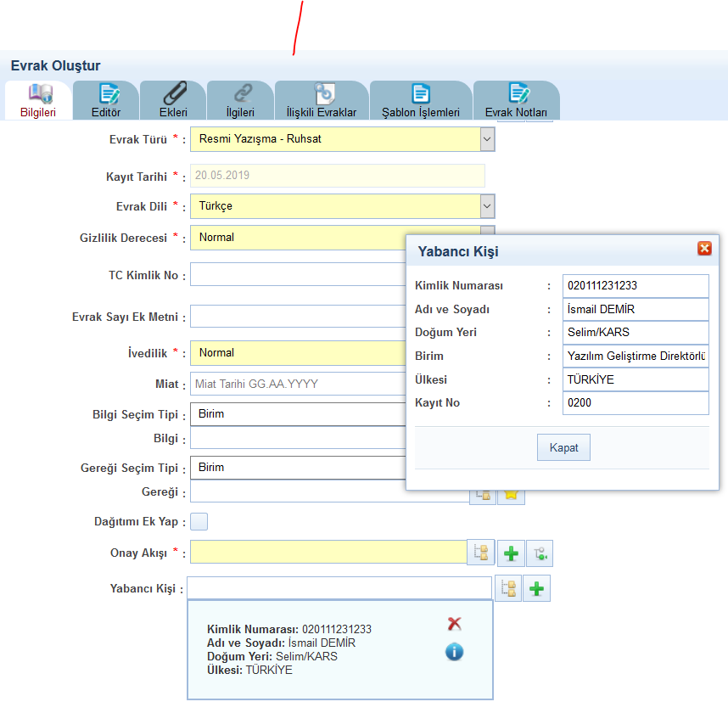Close the Yabancı Kişi dialog with X
Image resolution: width=728 pixels, height=713 pixels.
click(703, 249)
